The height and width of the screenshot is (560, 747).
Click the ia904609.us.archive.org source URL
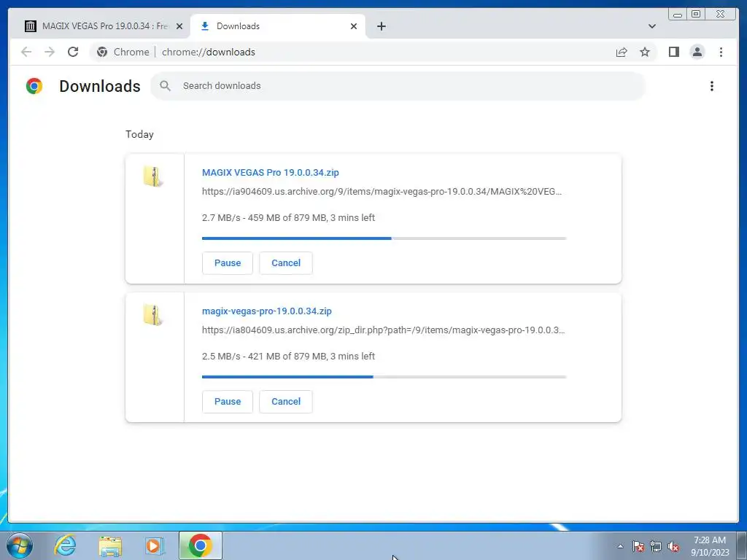382,192
